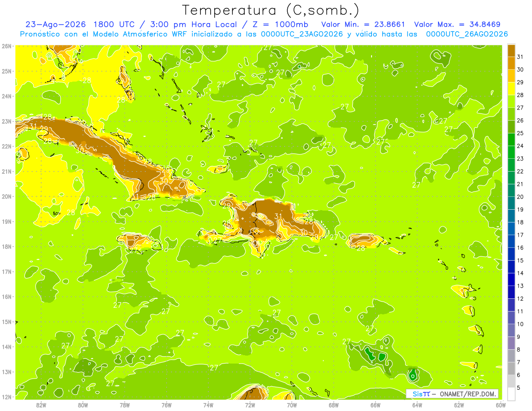The width and height of the screenshot is (532, 411).
Task: Click the '26N' latitude label
Action: (x=7, y=46)
